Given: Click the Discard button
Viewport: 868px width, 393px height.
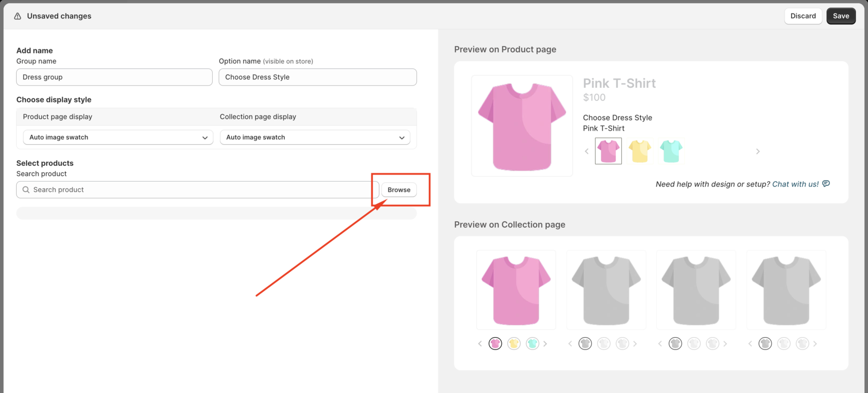Looking at the screenshot, I should [x=803, y=16].
